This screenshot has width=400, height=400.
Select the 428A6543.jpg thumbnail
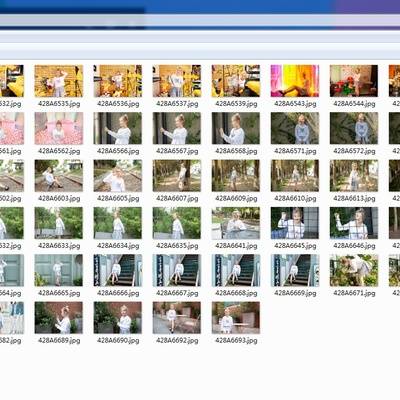[x=295, y=81]
